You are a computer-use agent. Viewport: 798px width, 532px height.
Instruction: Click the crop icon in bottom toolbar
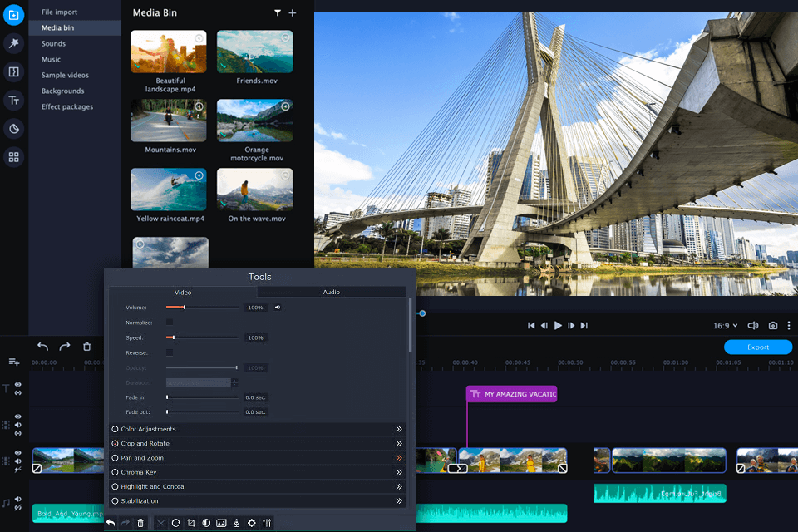191,523
